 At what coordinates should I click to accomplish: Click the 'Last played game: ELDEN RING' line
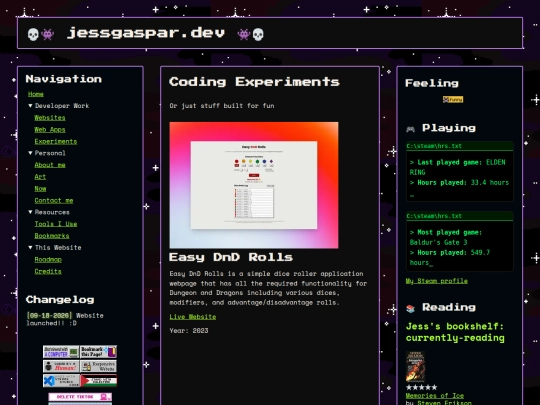457,167
